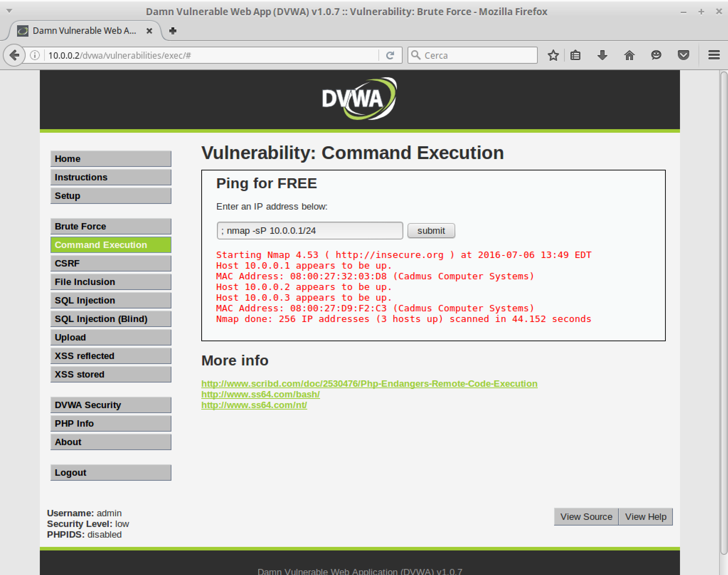The height and width of the screenshot is (575, 728).
Task: Open the ss64.com/bash link
Action: (x=260, y=394)
